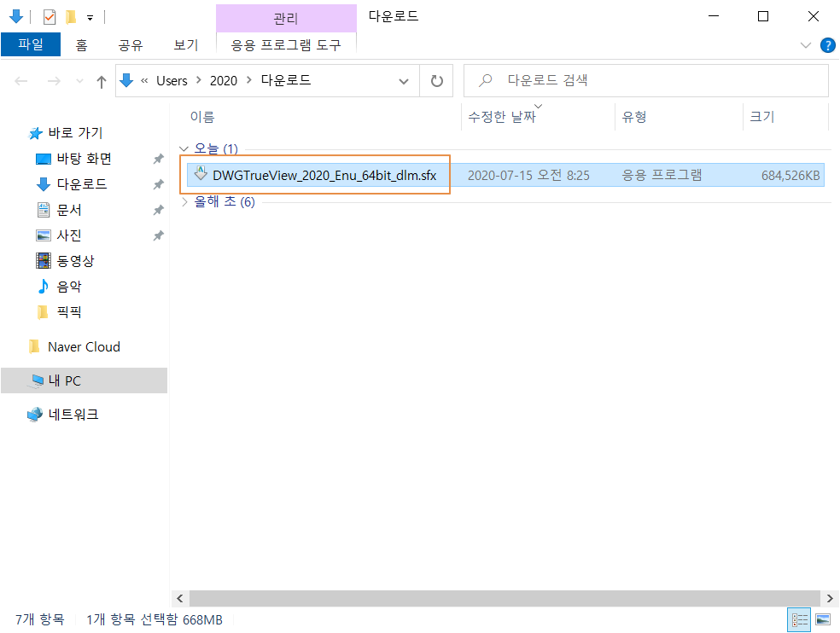840x633 pixels.
Task: Click the pin icon next to 문서
Action: point(158,210)
